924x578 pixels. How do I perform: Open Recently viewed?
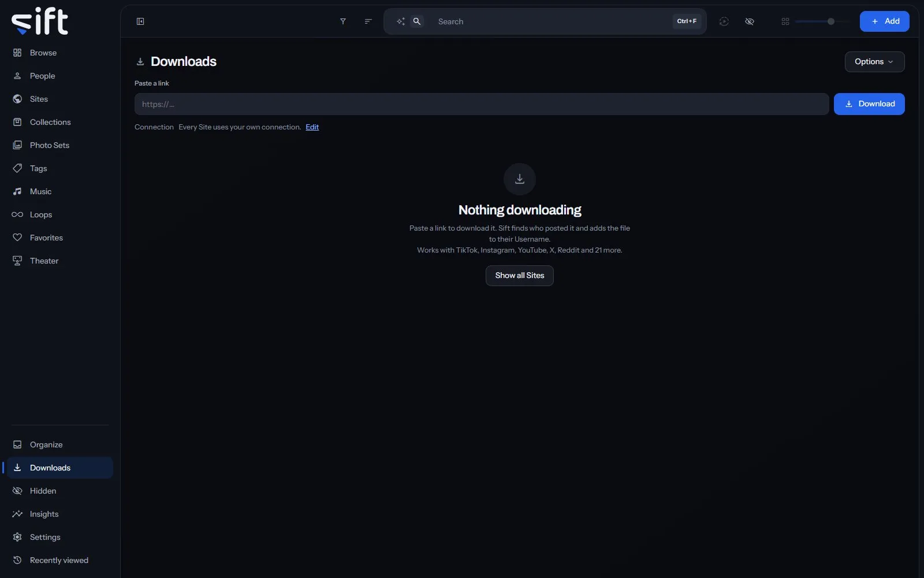[60, 560]
